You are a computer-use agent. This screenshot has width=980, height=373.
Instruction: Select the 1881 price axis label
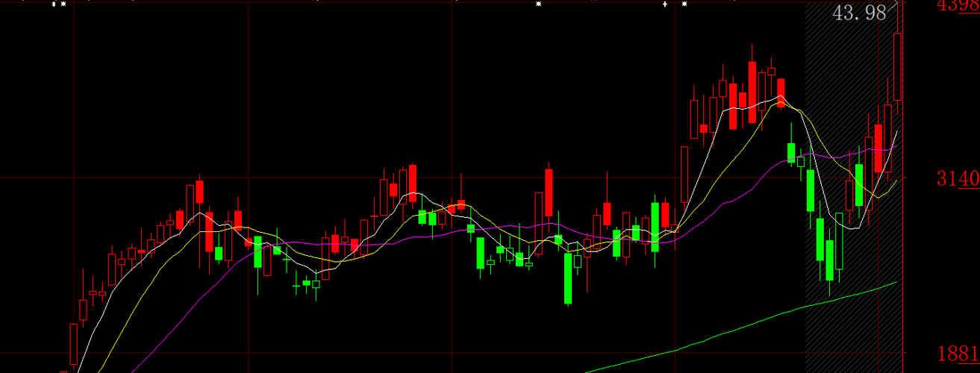[958, 353]
